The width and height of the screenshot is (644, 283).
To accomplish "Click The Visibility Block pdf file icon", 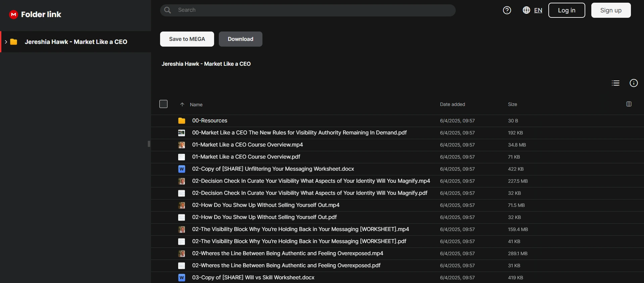I will click(x=182, y=241).
